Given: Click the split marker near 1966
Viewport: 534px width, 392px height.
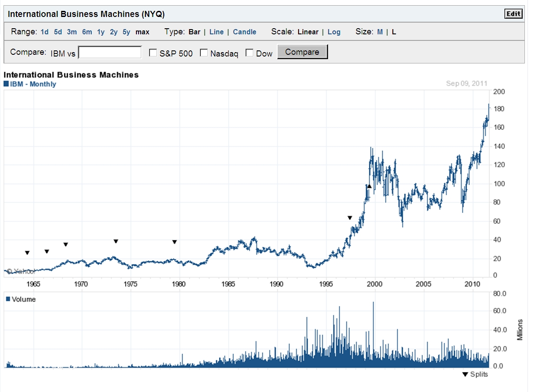Looking at the screenshot, I should coord(47,251).
